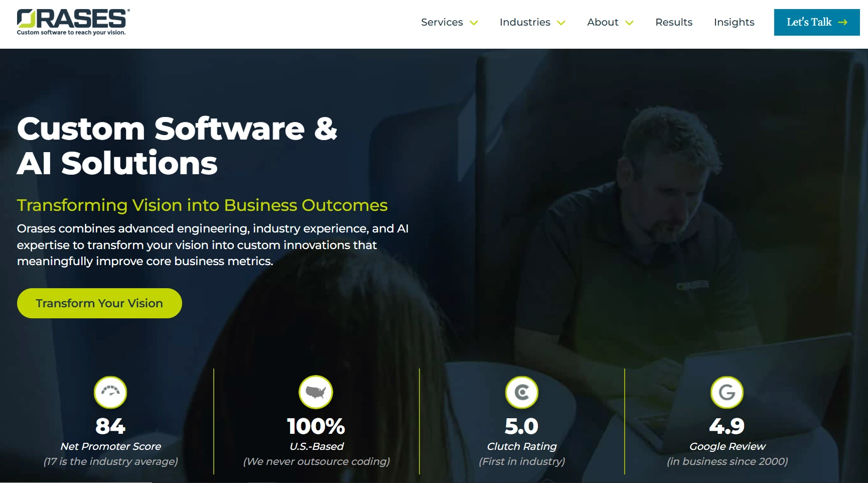Click the Clutch rating icon
This screenshot has width=868, height=483.
(522, 392)
